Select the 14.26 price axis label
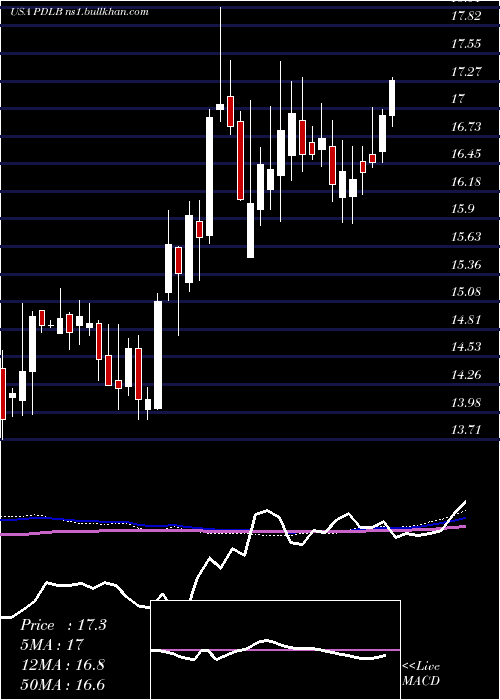Image resolution: width=500 pixels, height=700 pixels. click(467, 375)
